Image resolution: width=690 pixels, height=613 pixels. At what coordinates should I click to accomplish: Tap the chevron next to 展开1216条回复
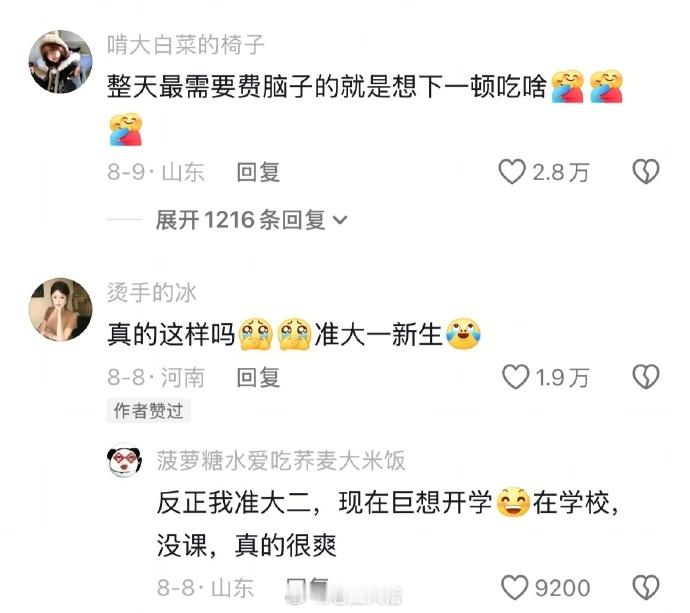pos(340,220)
